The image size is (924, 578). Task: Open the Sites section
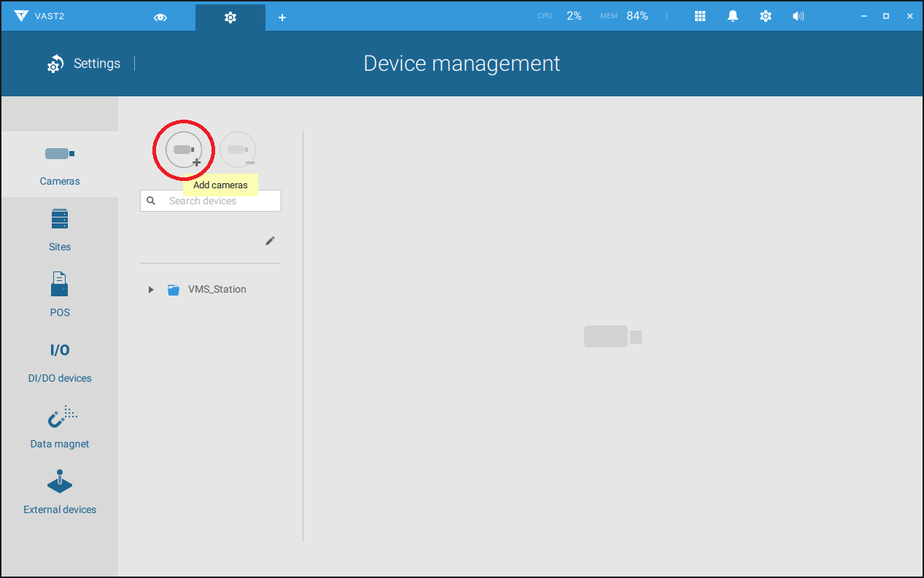[x=60, y=230]
